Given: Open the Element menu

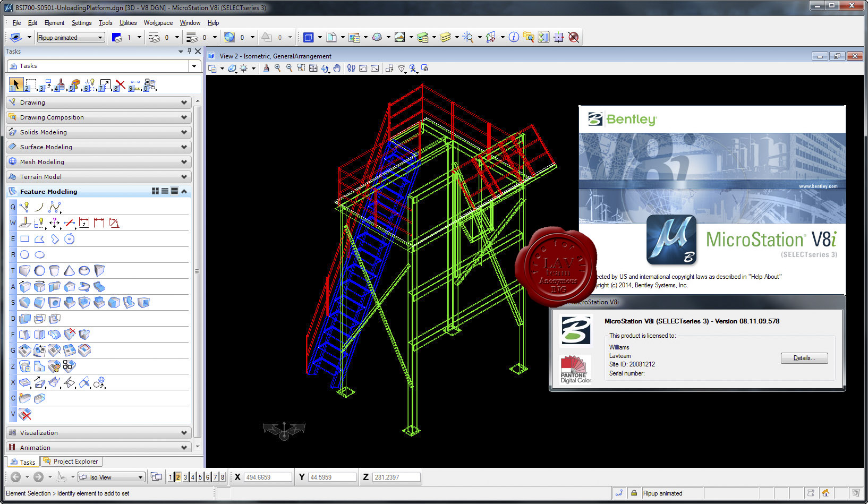Looking at the screenshot, I should [x=54, y=23].
